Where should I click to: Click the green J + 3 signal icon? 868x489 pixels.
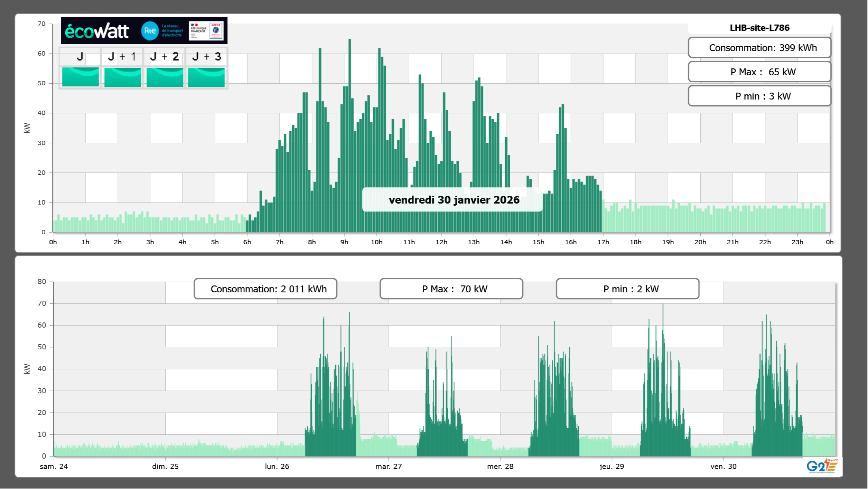coord(206,77)
